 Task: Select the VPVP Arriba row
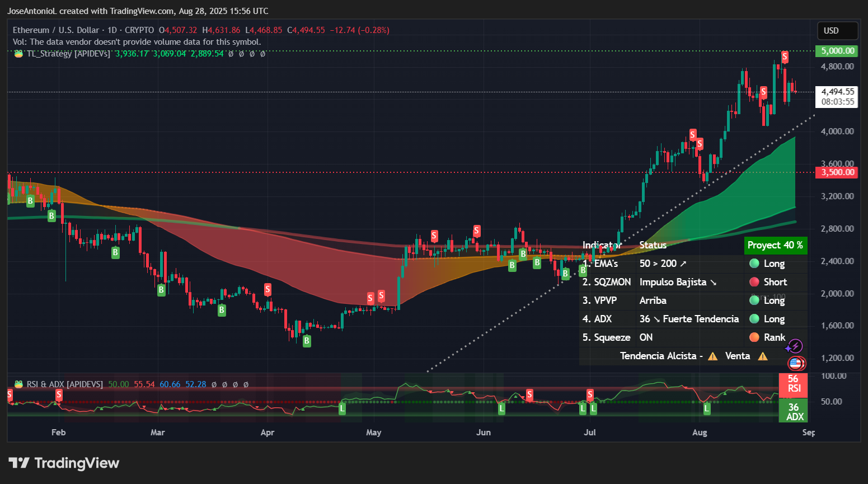click(x=660, y=300)
